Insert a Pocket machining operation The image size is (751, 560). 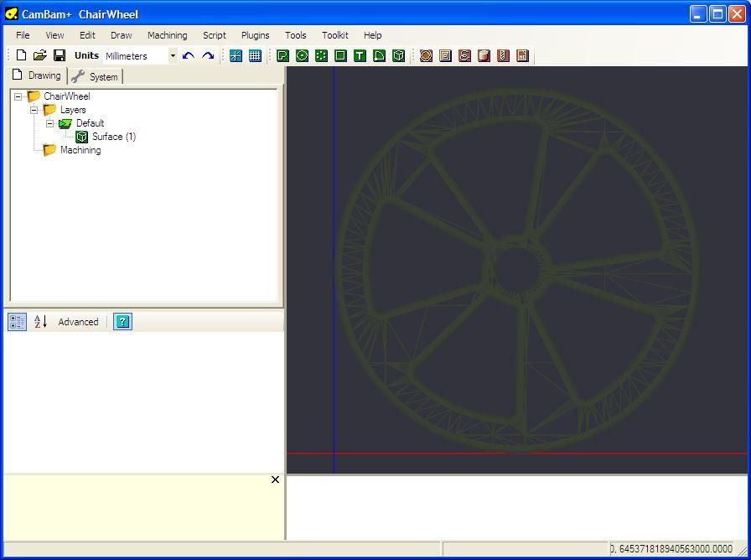[445, 55]
